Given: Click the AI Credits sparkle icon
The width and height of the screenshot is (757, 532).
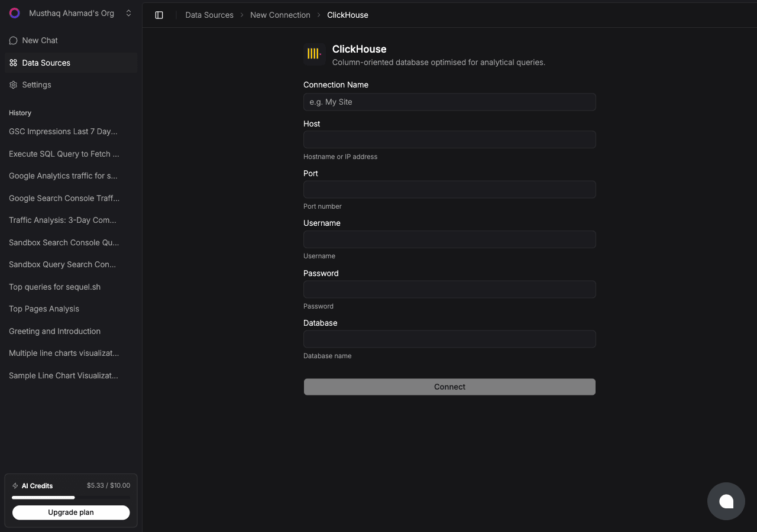Looking at the screenshot, I should pos(15,486).
